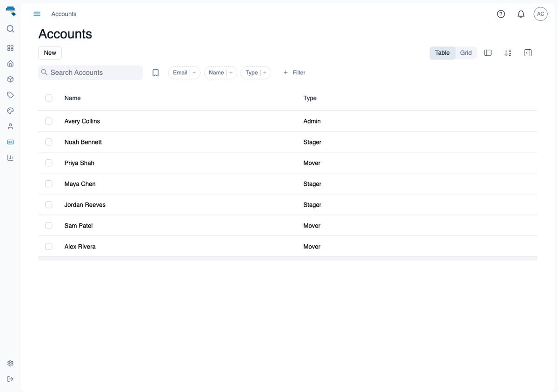Open the notifications bell

coord(521,14)
